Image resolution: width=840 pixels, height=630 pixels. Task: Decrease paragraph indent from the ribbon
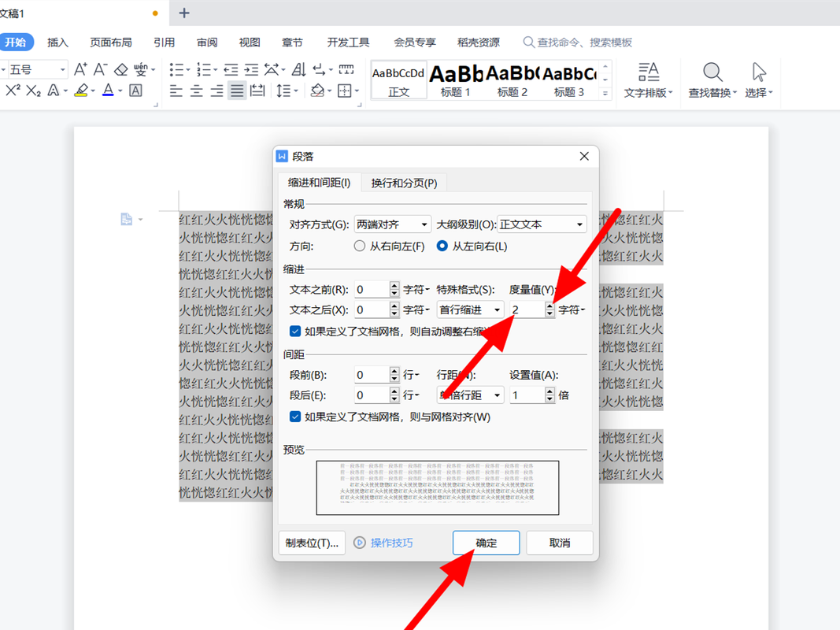click(231, 69)
